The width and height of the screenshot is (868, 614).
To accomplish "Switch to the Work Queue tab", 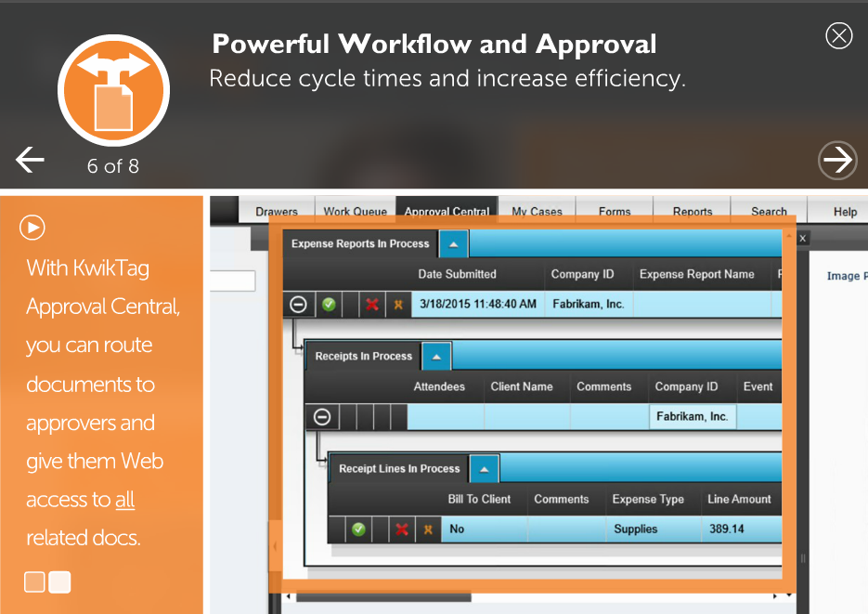I will point(356,211).
